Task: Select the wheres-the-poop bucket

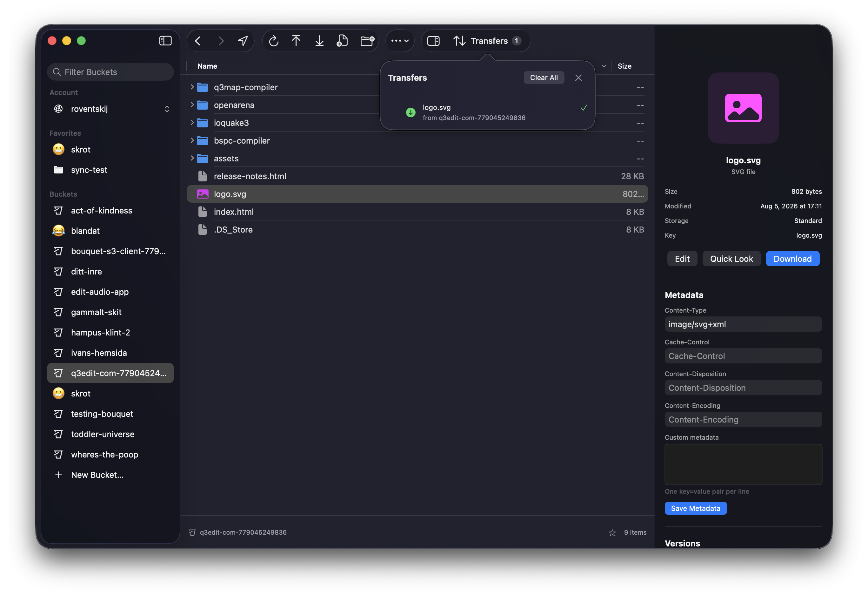Action: pyautogui.click(x=110, y=454)
